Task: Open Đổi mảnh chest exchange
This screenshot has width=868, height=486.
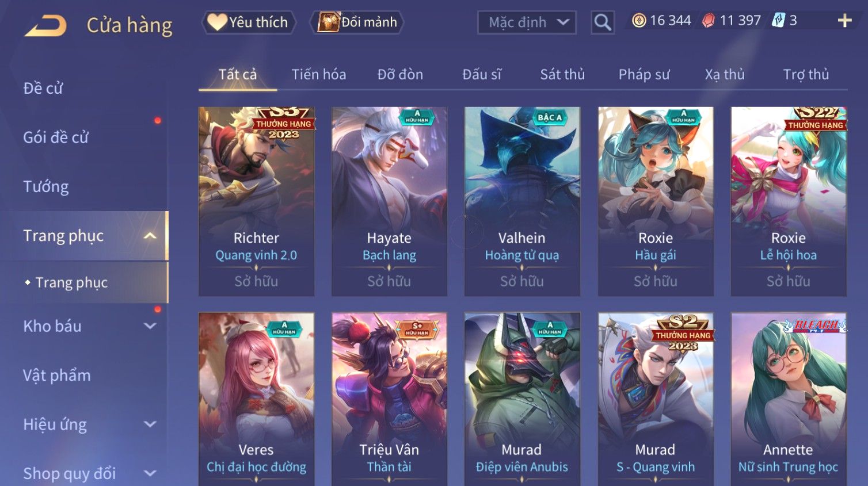Action: 357,22
